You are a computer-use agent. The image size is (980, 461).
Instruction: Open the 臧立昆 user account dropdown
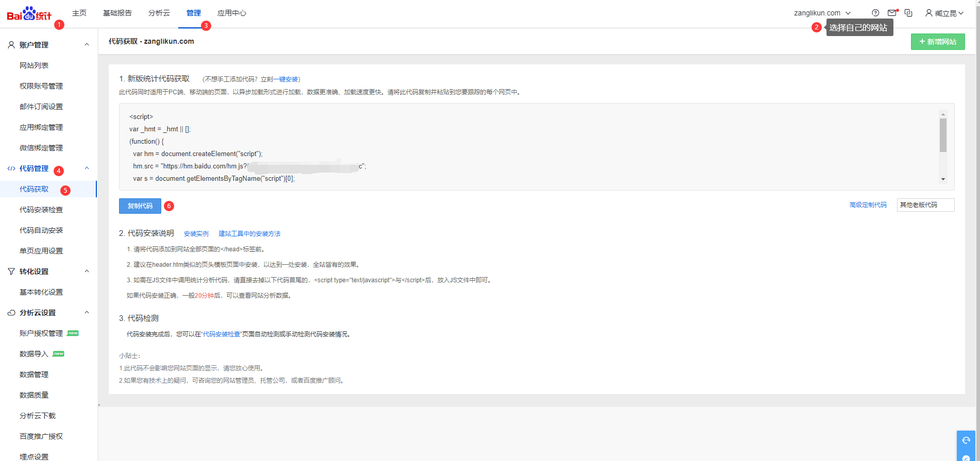click(944, 13)
